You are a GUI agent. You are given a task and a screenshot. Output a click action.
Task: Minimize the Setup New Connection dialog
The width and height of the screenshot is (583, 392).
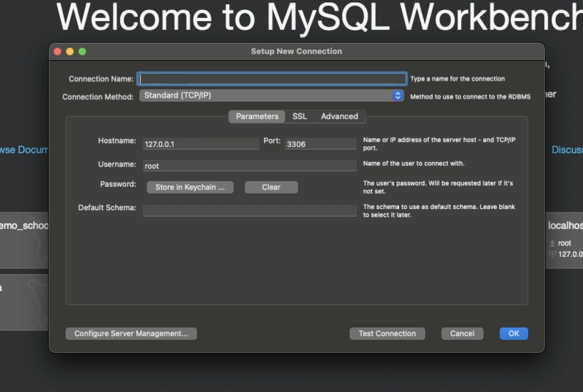click(70, 51)
